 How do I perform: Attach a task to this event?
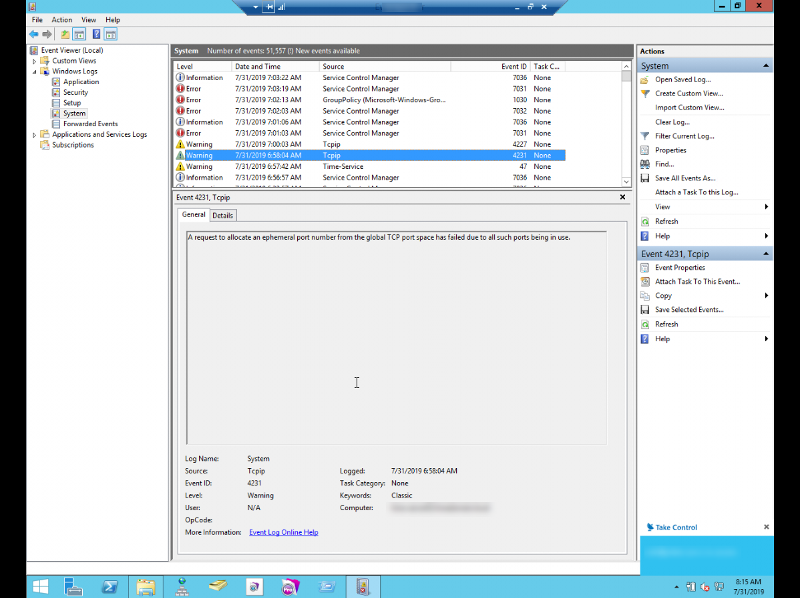pyautogui.click(x=699, y=281)
